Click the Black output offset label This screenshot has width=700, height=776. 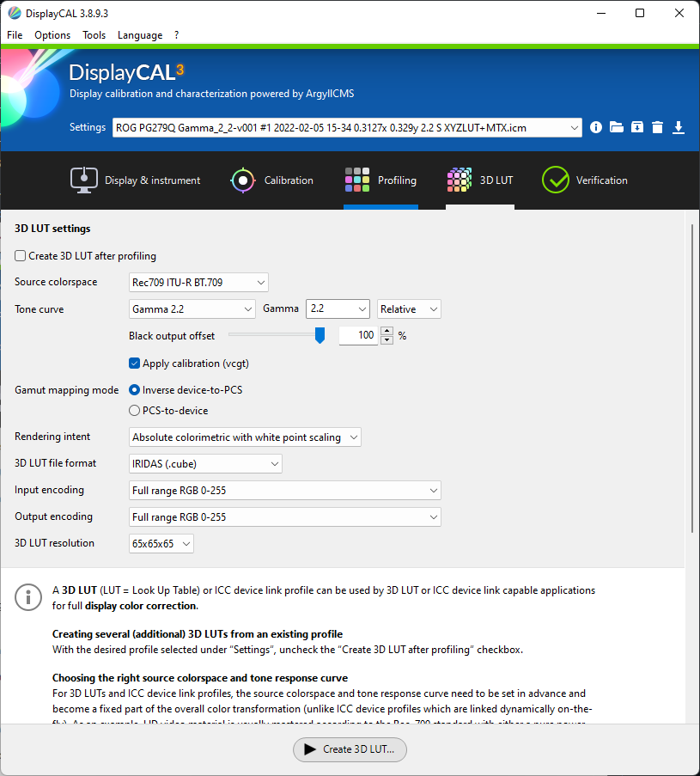tap(172, 336)
